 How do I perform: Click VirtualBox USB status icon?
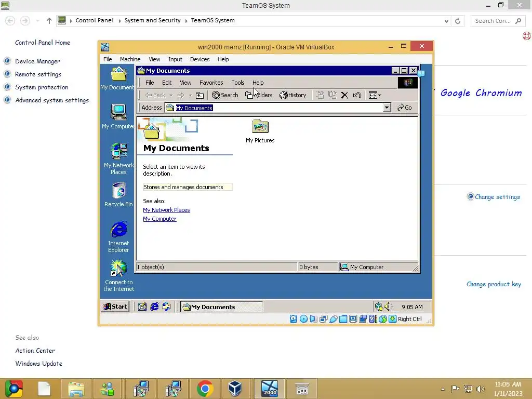pyautogui.click(x=333, y=319)
